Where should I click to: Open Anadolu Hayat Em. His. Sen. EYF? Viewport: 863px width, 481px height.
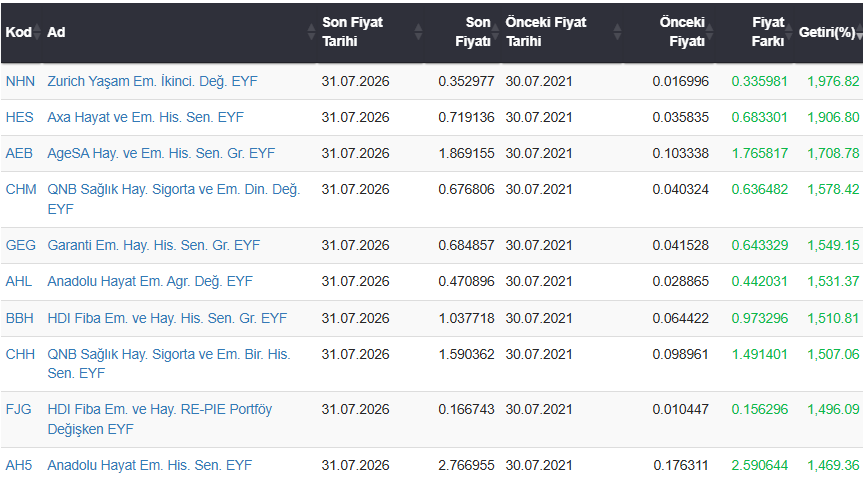pyautogui.click(x=150, y=465)
